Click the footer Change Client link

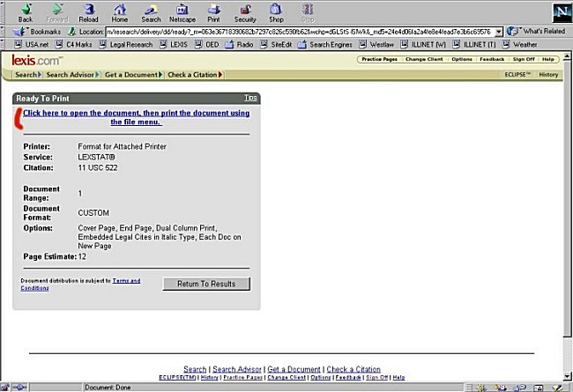[286, 377]
